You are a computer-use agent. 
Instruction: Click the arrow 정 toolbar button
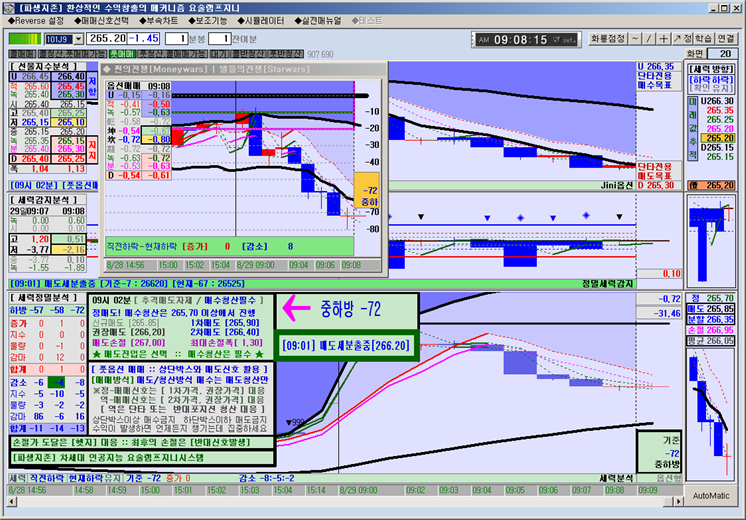[x=682, y=39]
